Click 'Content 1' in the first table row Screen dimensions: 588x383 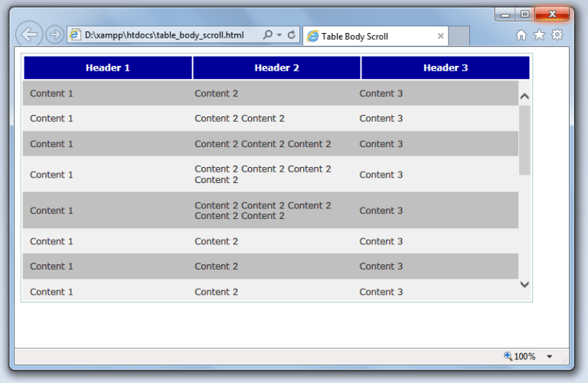click(x=51, y=93)
